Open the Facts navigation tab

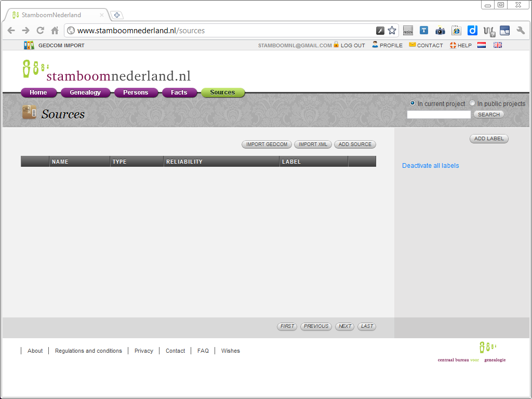[179, 92]
